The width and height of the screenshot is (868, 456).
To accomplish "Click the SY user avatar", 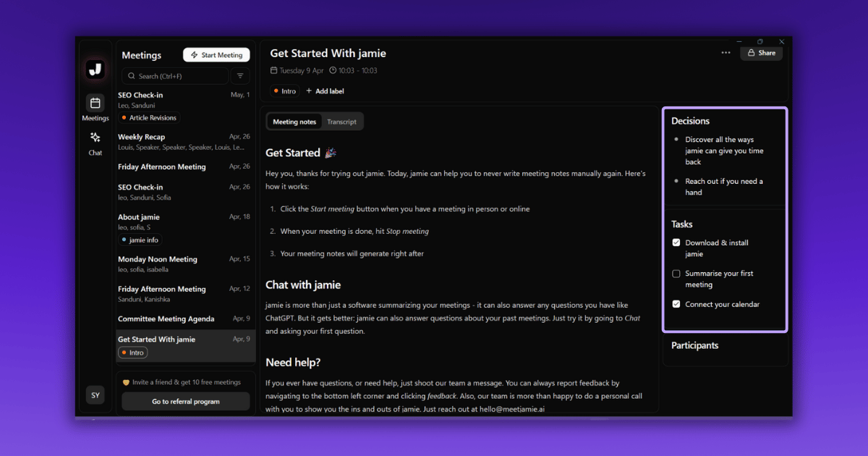I will (x=95, y=395).
